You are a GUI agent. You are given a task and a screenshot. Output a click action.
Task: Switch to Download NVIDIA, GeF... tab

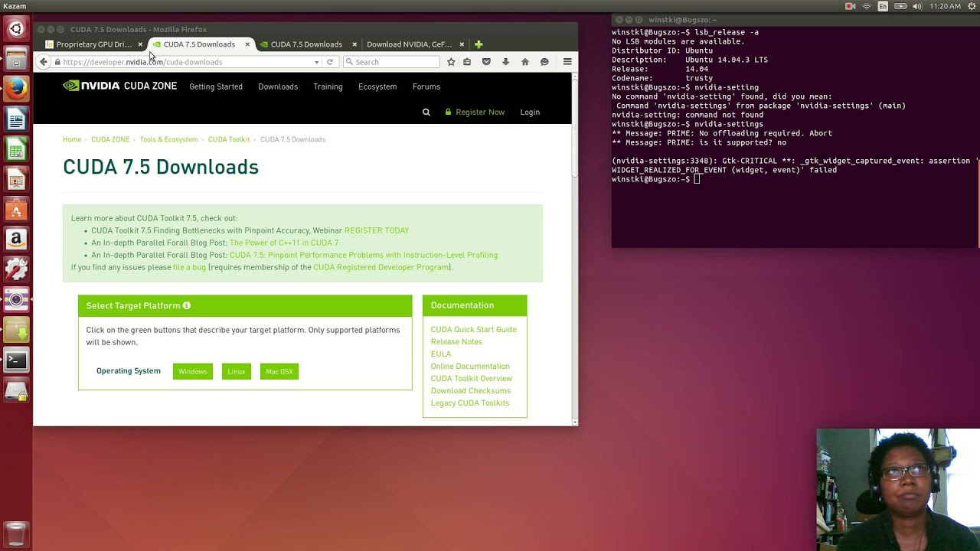[x=410, y=44]
